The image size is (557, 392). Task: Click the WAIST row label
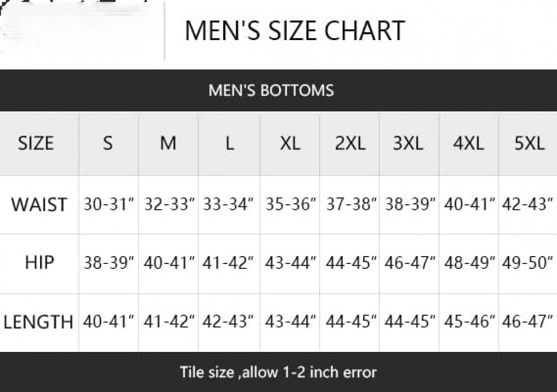coord(38,204)
